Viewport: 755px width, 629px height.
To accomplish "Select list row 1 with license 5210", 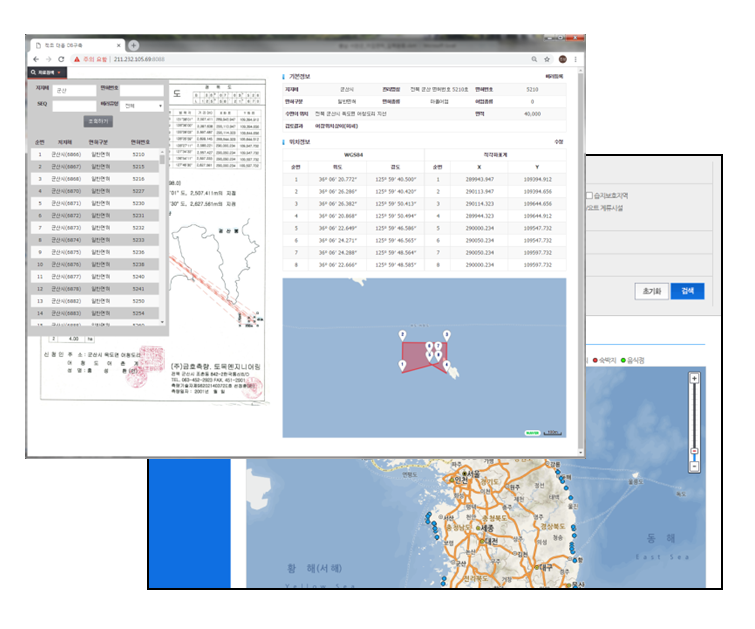I will tap(95, 155).
